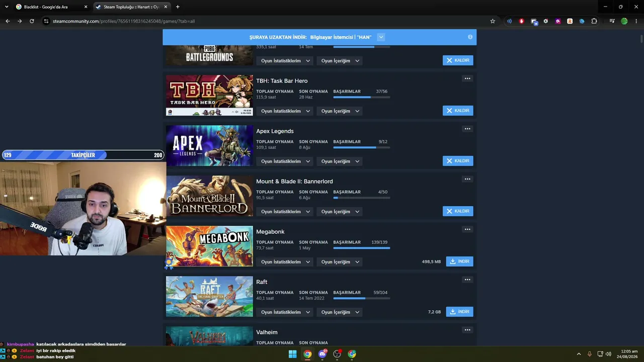The width and height of the screenshot is (644, 362).
Task: Uninstall Mount & Blade II with KALDIR
Action: [458, 211]
